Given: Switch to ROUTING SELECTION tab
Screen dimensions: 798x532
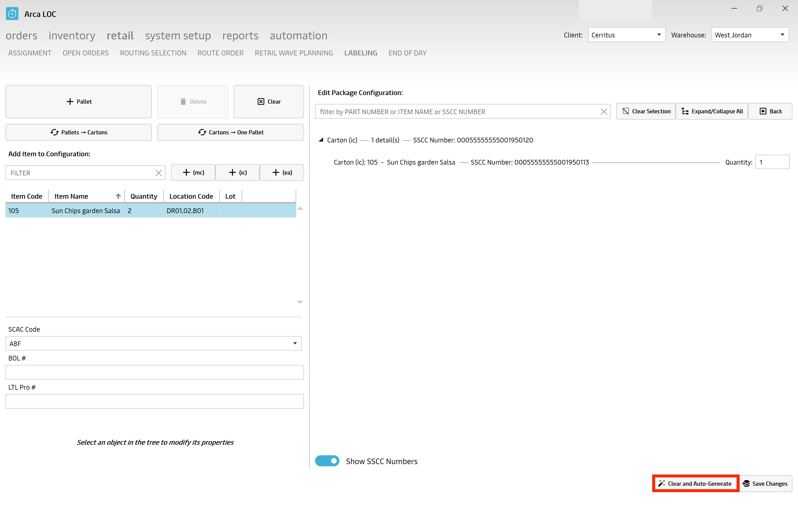Looking at the screenshot, I should click(x=153, y=53).
